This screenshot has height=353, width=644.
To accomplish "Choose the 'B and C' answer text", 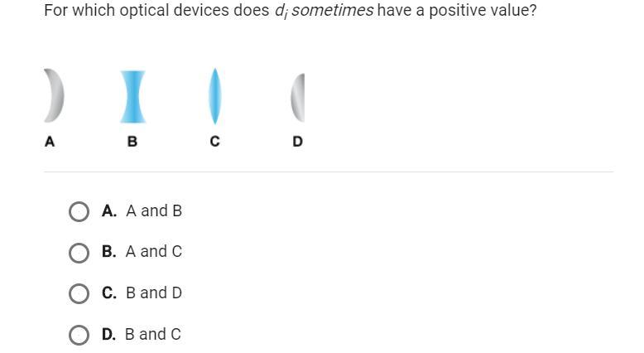I will click(153, 335).
